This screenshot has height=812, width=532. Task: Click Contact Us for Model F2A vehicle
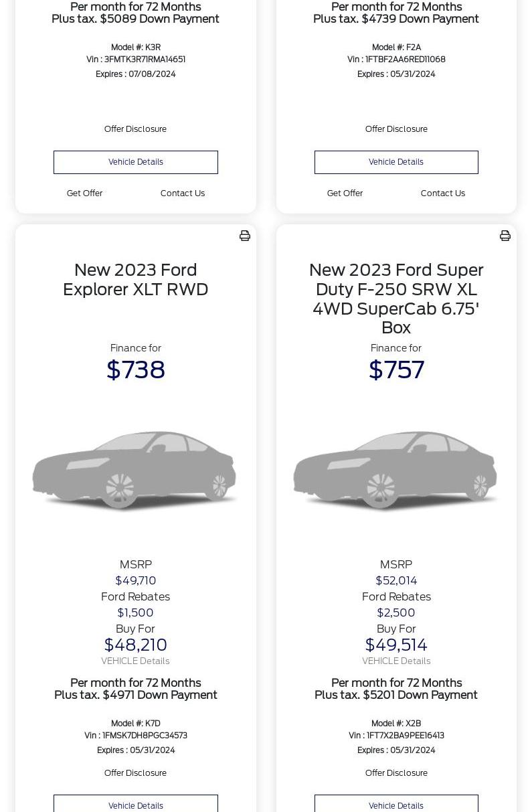[x=443, y=193]
